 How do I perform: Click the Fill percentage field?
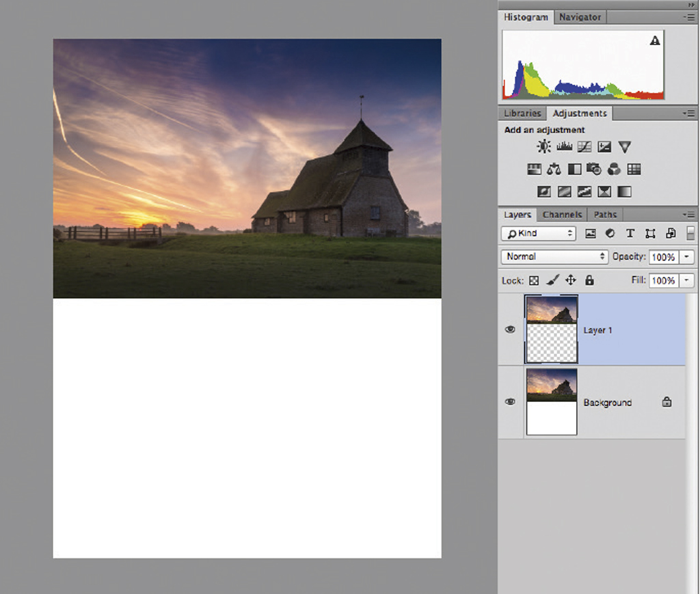tap(664, 280)
